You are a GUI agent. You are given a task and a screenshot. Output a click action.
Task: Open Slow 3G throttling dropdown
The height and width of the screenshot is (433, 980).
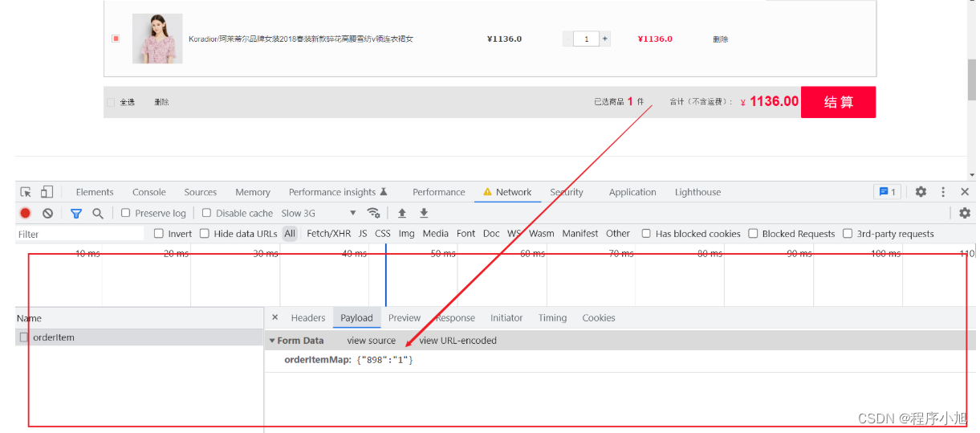pos(319,213)
